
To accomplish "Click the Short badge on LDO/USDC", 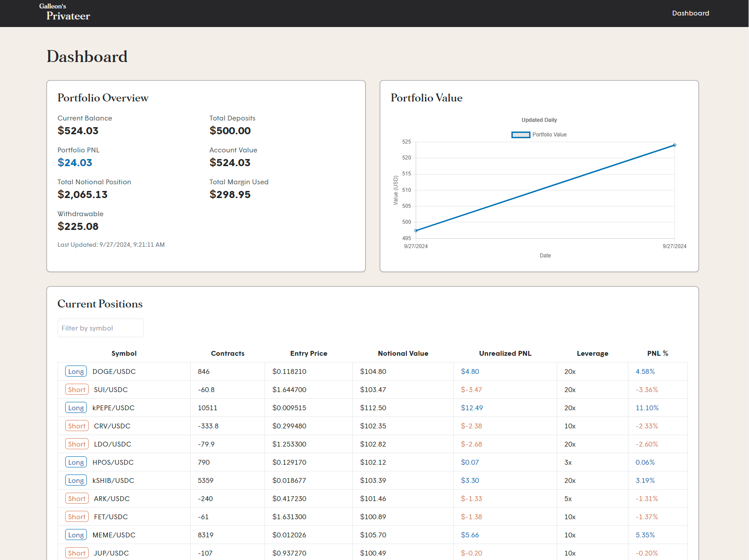I will tap(76, 444).
